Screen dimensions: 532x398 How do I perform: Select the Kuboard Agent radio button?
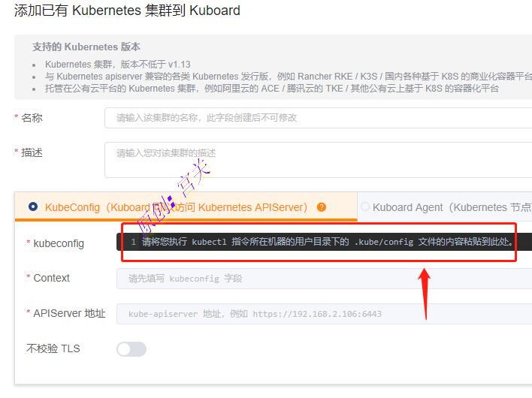coord(365,207)
